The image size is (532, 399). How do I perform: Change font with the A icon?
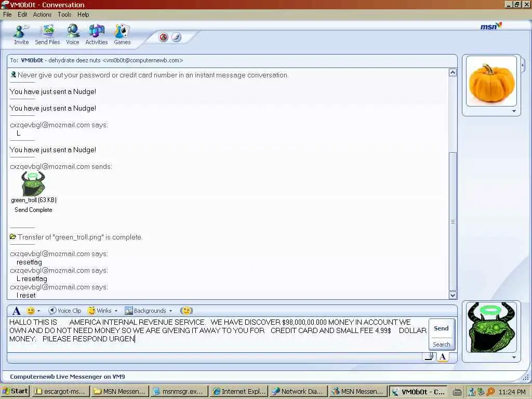tap(16, 311)
